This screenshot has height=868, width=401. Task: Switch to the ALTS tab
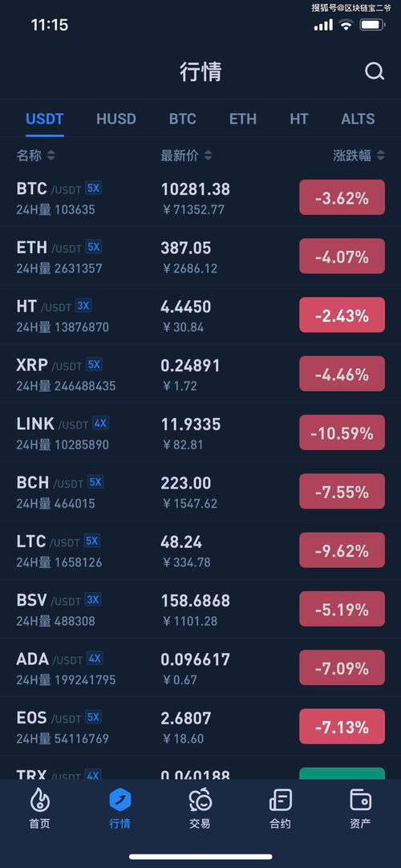358,119
